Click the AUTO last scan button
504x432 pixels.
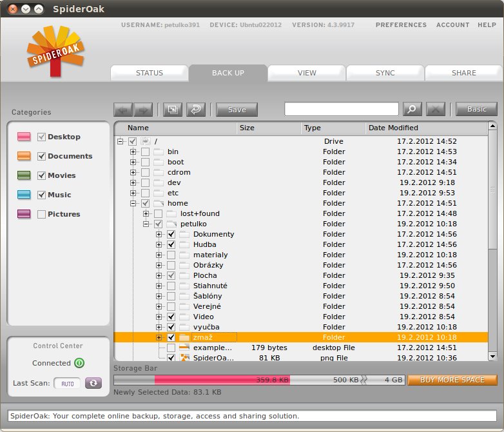click(x=67, y=384)
